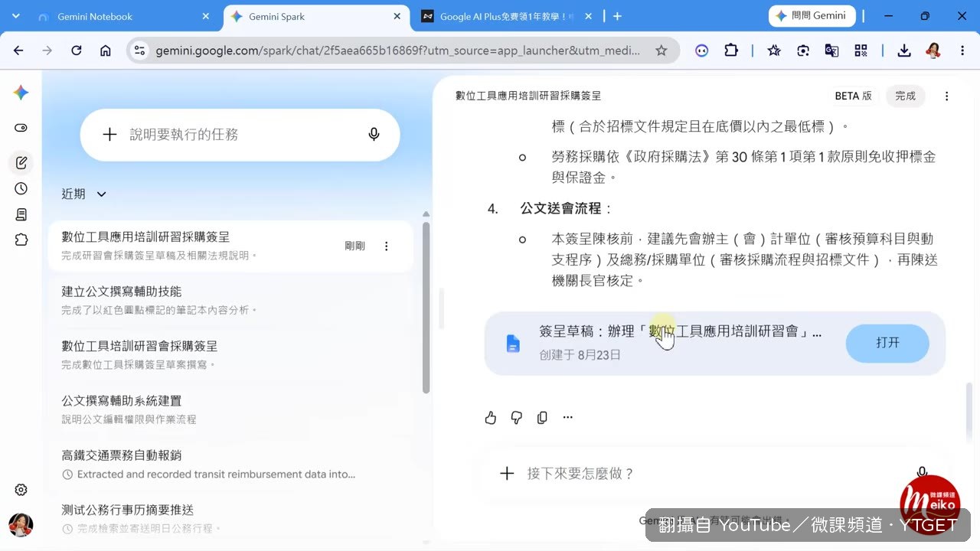This screenshot has width=980, height=551.
Task: Toggle the sidebar switch icon
Action: point(21,128)
